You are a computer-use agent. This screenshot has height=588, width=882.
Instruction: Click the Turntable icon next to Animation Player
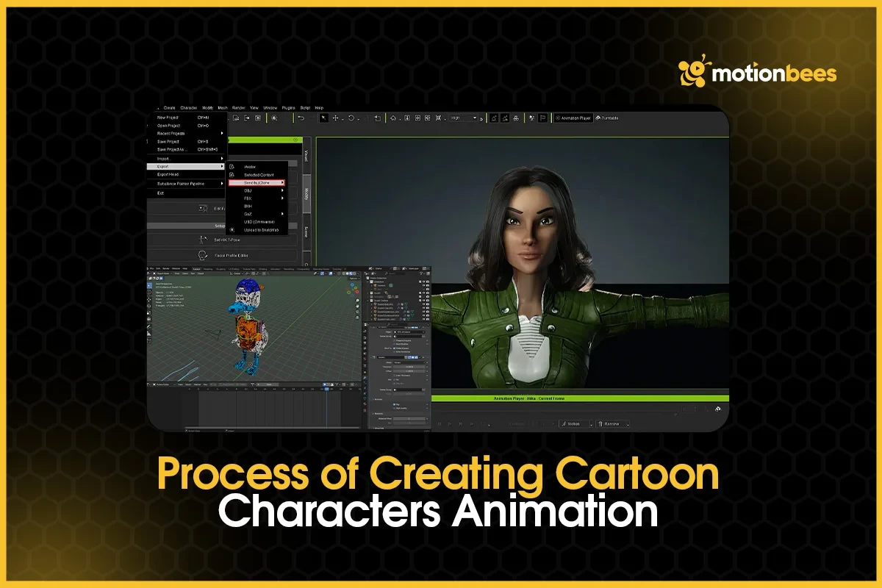598,118
